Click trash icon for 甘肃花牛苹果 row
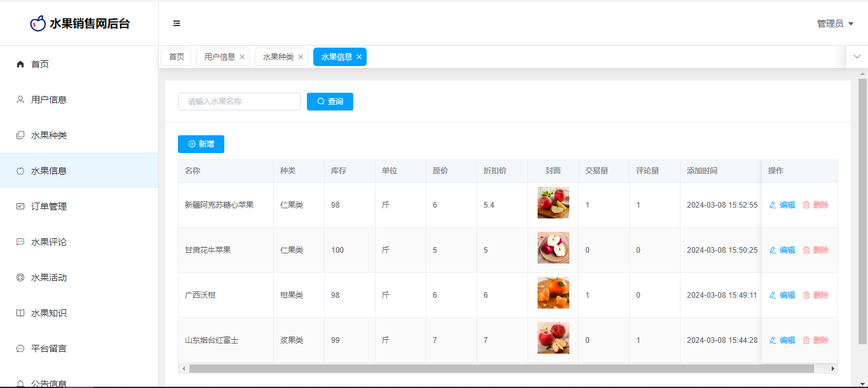Viewport: 868px width, 388px height. click(x=806, y=250)
